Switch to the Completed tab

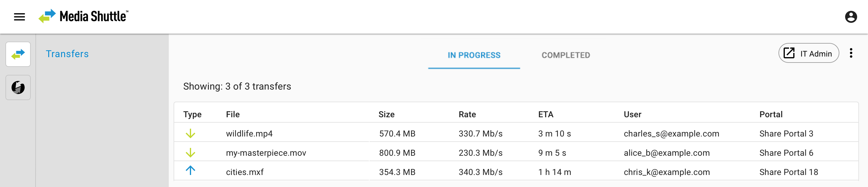[565, 55]
